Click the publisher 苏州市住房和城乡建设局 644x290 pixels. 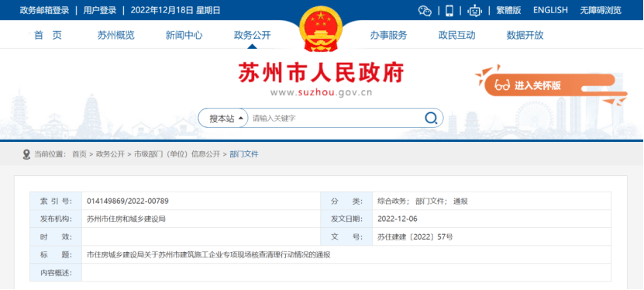(x=126, y=219)
